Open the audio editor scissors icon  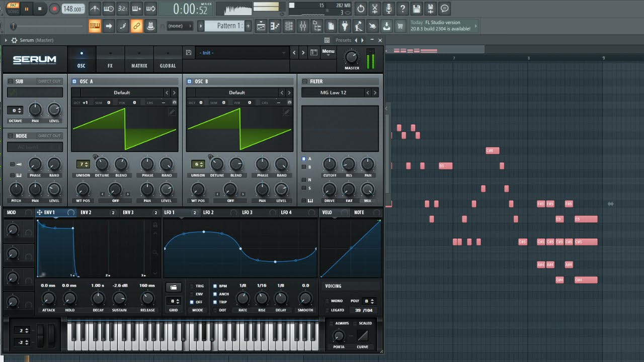pyautogui.click(x=375, y=9)
